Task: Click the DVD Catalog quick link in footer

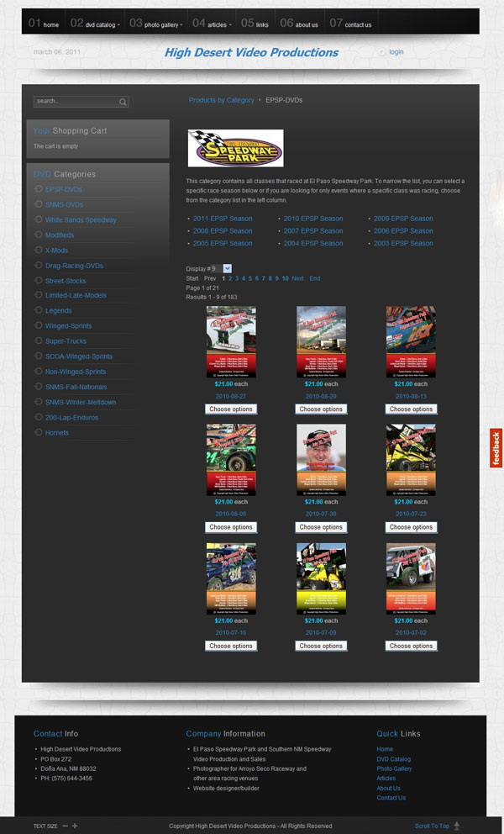Action: coord(393,759)
